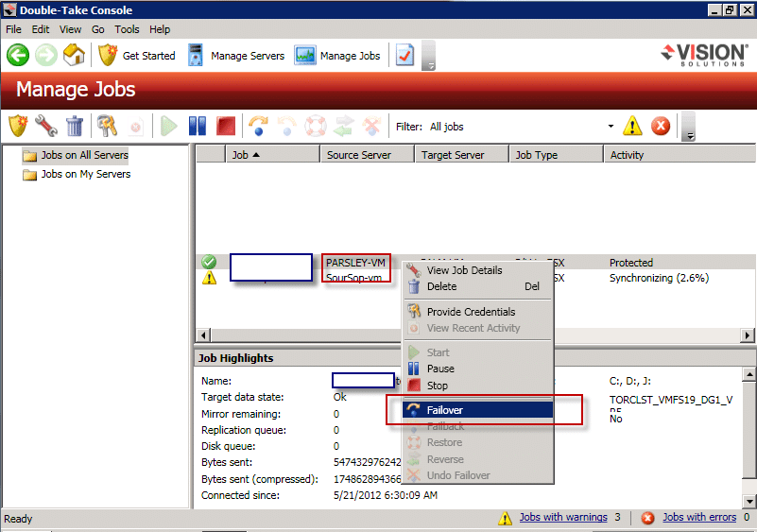Click the trash can Delete job icon
Screen dimensions: 757x532
coord(75,126)
